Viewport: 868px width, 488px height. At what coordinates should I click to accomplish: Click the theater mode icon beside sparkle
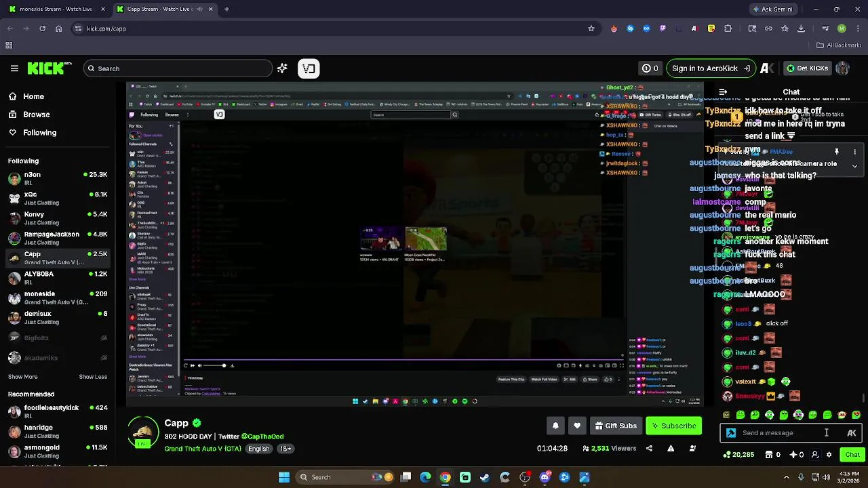coord(309,68)
